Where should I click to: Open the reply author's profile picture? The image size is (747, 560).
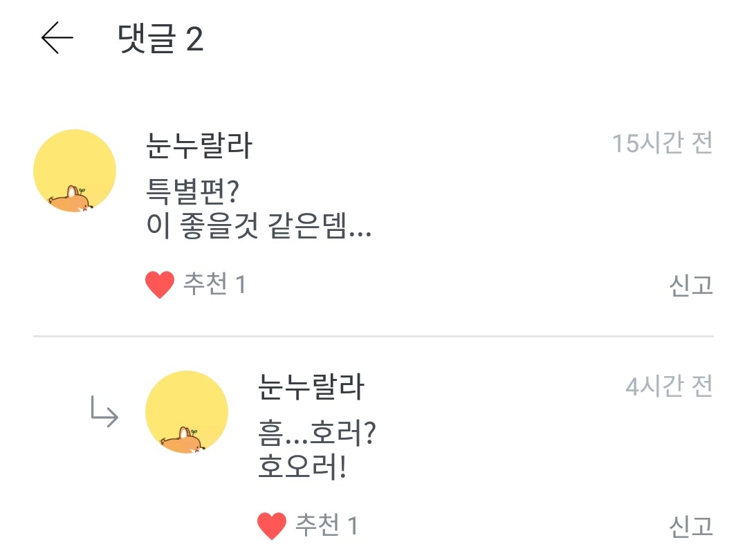click(x=187, y=412)
